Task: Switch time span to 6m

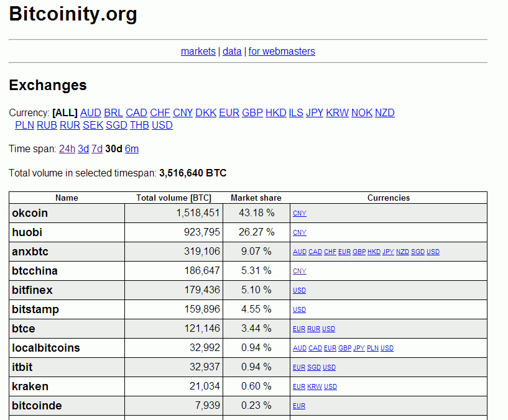Action: 132,148
